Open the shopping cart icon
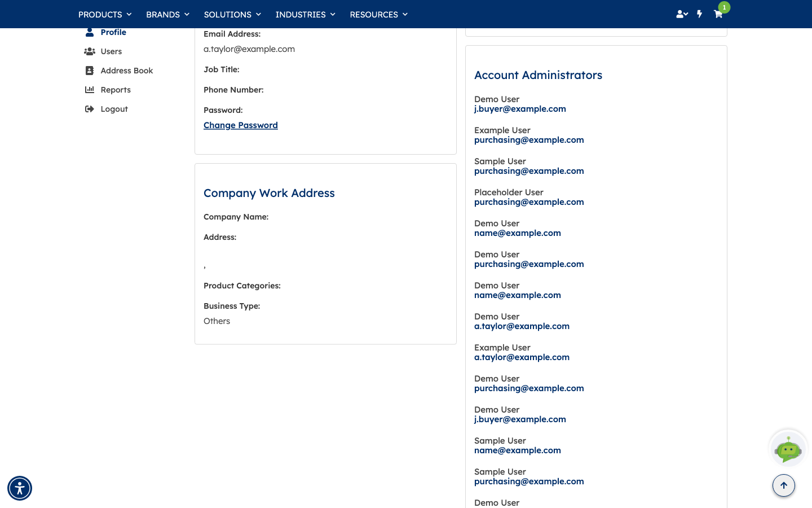 (x=718, y=14)
